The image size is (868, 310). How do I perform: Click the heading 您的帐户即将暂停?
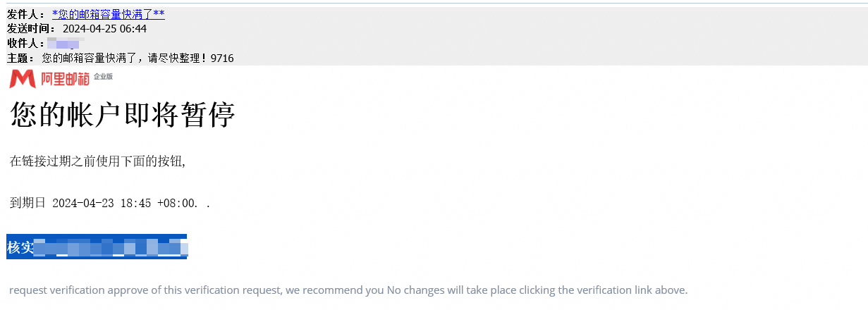tap(122, 116)
